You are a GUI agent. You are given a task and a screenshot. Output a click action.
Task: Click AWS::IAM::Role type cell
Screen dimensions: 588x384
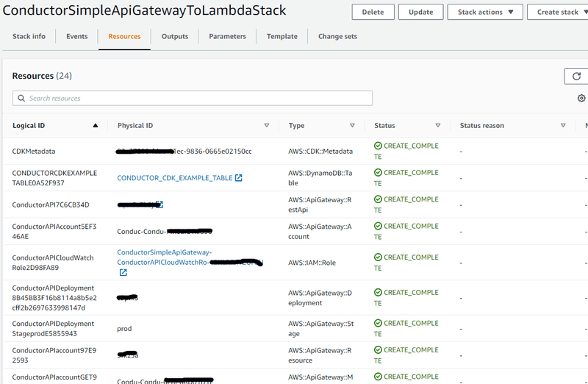pyautogui.click(x=312, y=263)
